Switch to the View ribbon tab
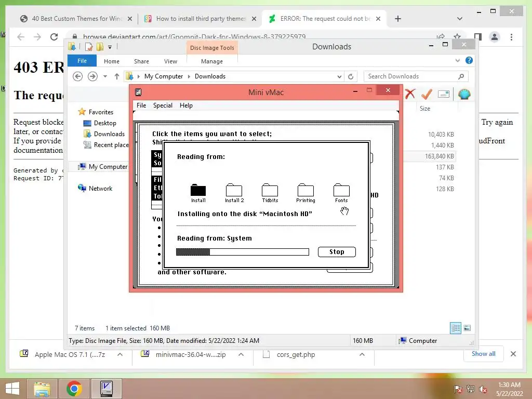This screenshot has width=532, height=399. click(170, 61)
